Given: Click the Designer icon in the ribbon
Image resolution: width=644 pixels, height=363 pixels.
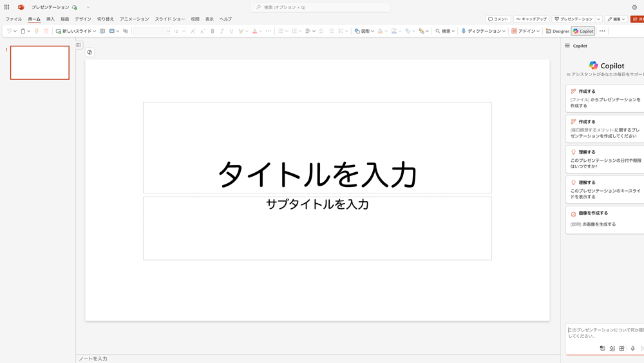Looking at the screenshot, I should (x=549, y=31).
